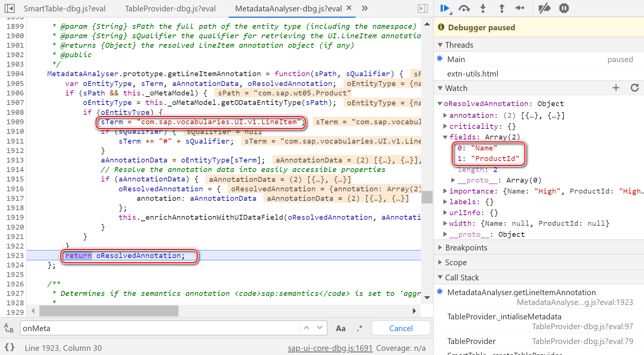Open sap-ui-core-dbg.js:1691 source link
The height and width of the screenshot is (355, 644).
(330, 348)
